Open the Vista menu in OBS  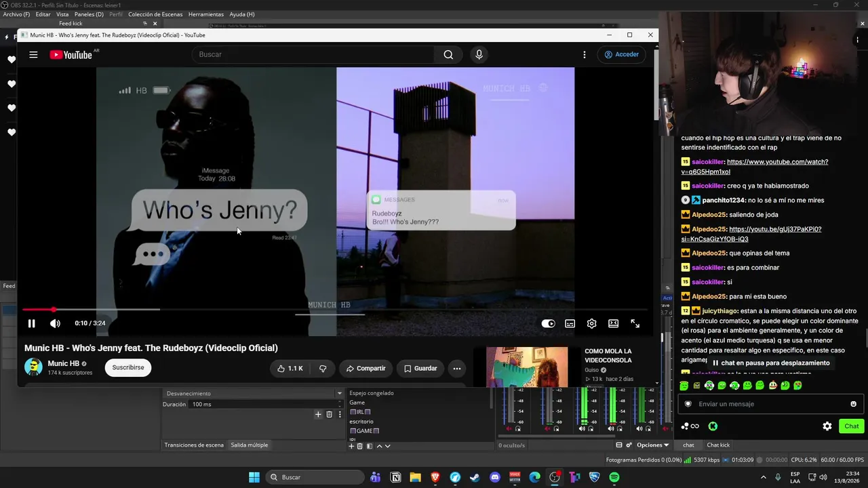62,14
